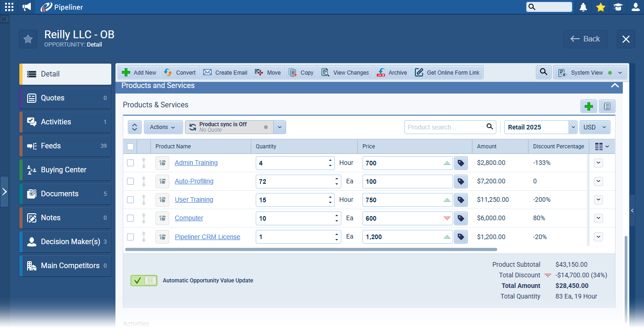Viewport: 644px width, 328px height.
Task: Click the search magnifier next to System View
Action: 543,72
